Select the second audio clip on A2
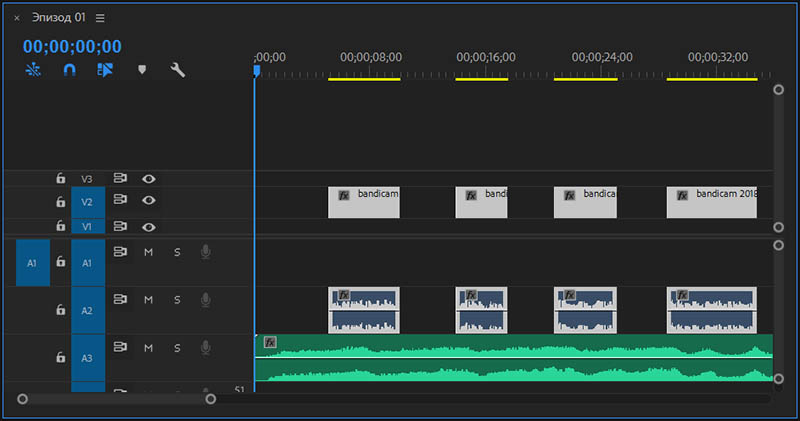The width and height of the screenshot is (800, 421). point(481,310)
